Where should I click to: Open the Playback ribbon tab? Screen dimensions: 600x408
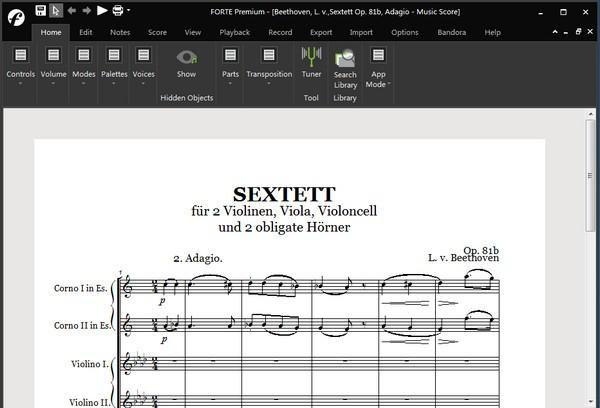(x=234, y=32)
